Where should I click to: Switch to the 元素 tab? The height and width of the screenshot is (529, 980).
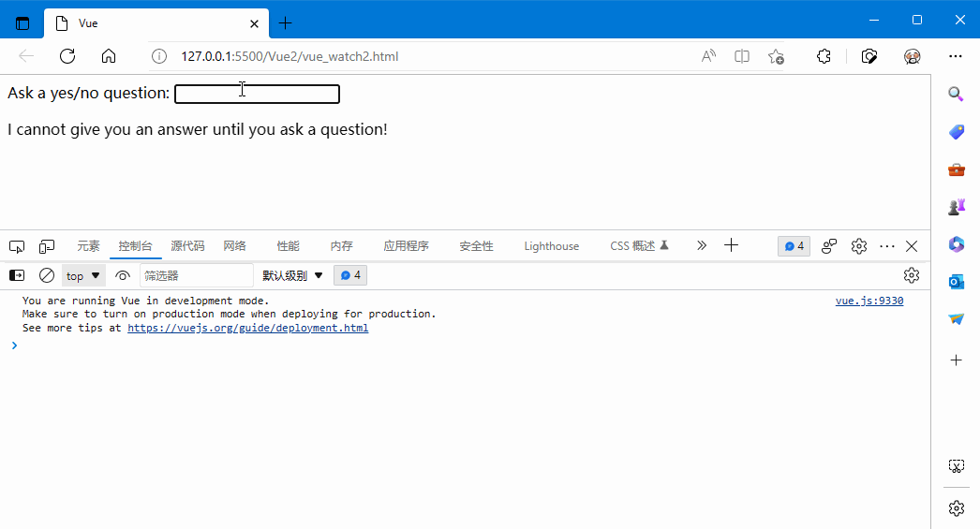click(x=88, y=246)
